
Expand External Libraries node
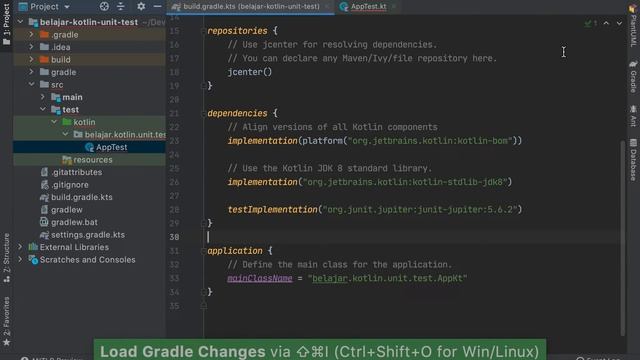20,247
